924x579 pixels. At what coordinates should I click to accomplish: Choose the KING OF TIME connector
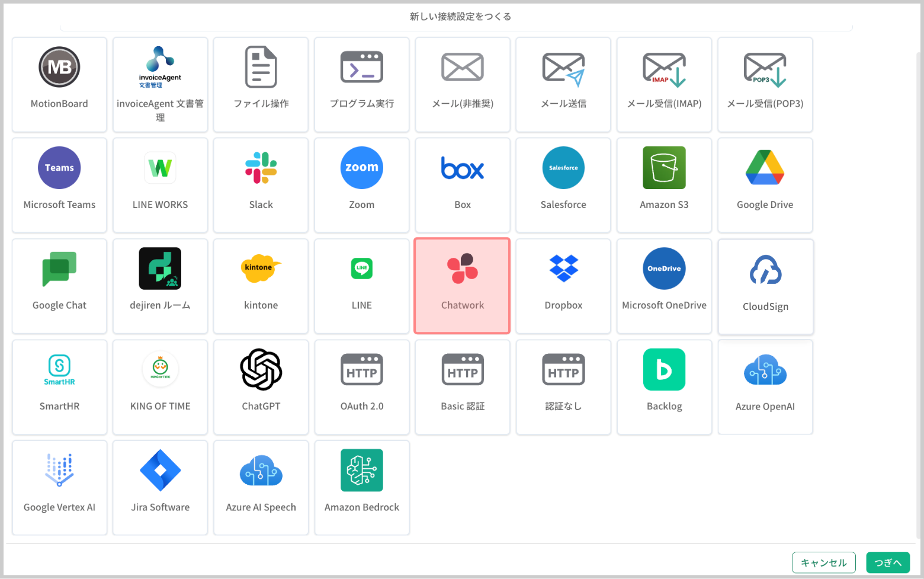tap(160, 387)
